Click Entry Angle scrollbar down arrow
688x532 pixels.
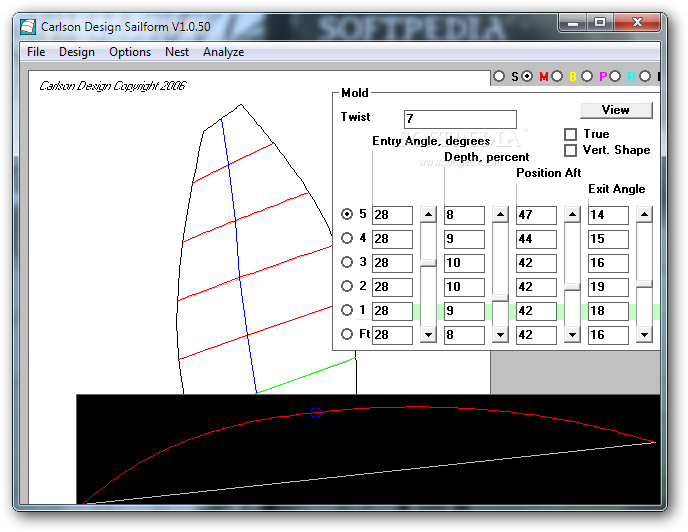coord(428,334)
